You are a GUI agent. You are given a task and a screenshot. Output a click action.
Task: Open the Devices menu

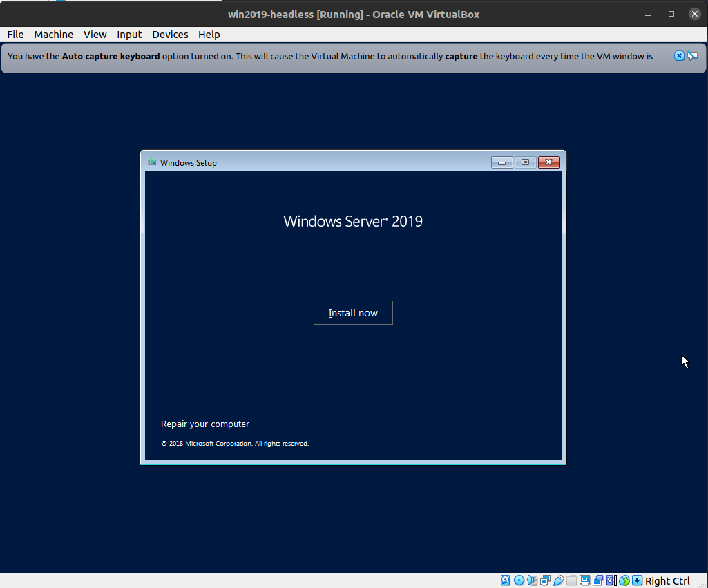pos(170,35)
